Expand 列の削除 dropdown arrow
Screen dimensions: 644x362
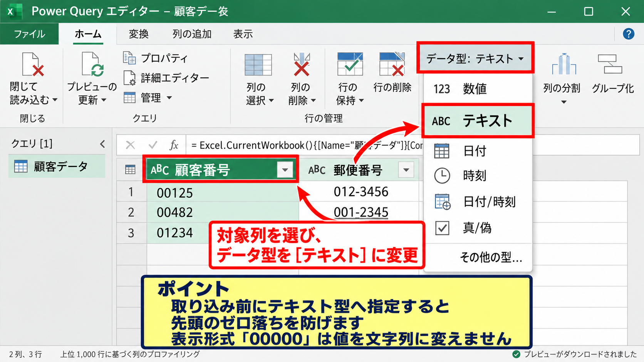point(313,101)
